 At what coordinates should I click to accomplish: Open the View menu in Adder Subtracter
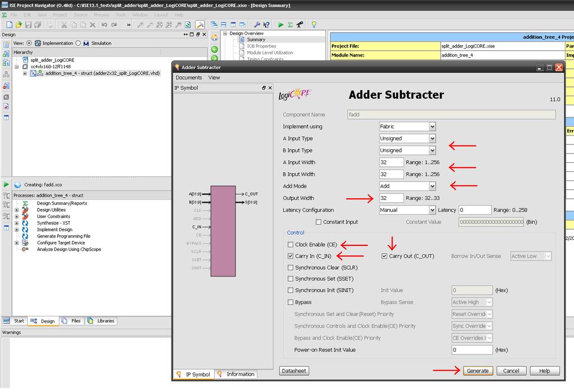pos(214,77)
